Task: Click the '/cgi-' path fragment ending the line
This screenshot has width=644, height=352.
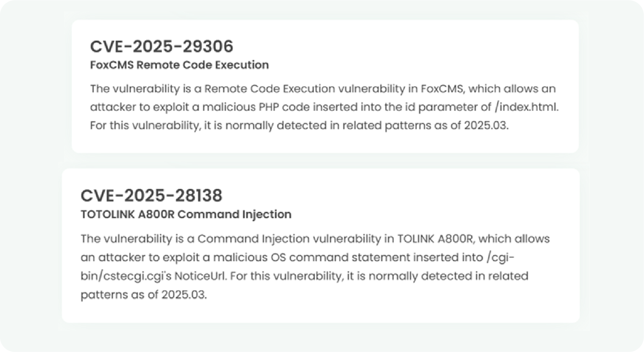Action: coord(500,257)
